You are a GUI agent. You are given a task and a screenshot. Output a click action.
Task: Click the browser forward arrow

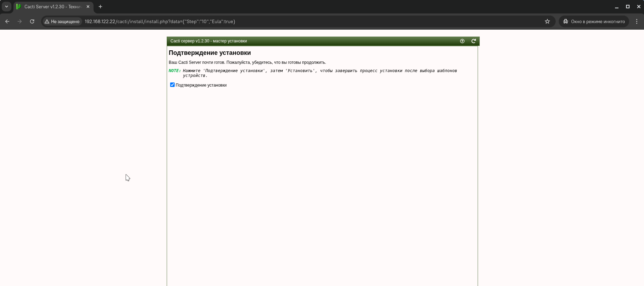[20, 21]
